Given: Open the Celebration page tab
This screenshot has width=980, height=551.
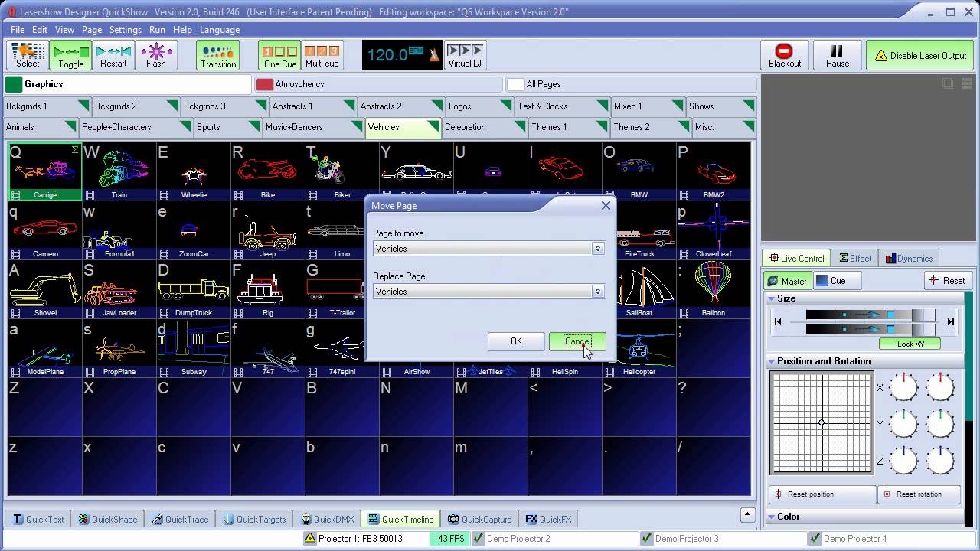Looking at the screenshot, I should point(485,127).
